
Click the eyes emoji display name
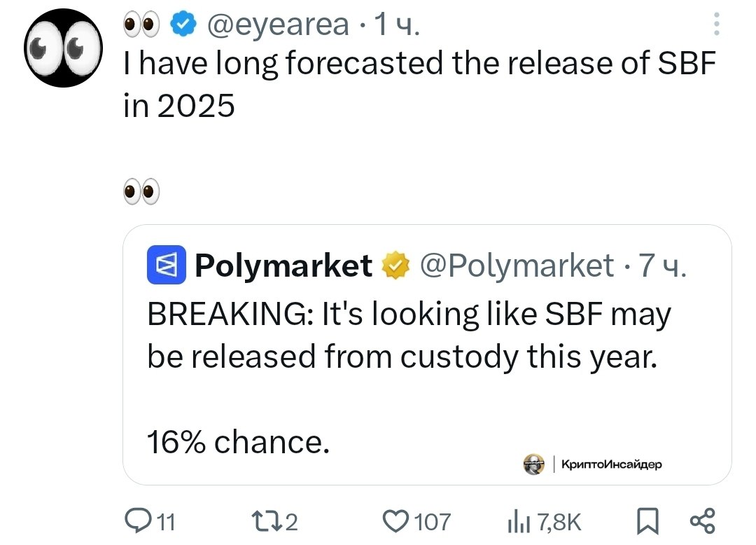[142, 26]
